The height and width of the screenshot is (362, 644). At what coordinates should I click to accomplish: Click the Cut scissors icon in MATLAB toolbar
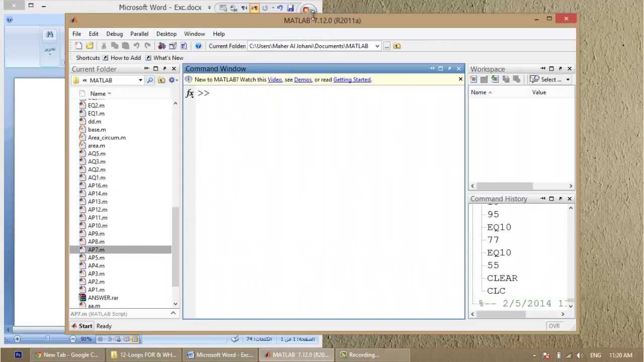click(104, 46)
